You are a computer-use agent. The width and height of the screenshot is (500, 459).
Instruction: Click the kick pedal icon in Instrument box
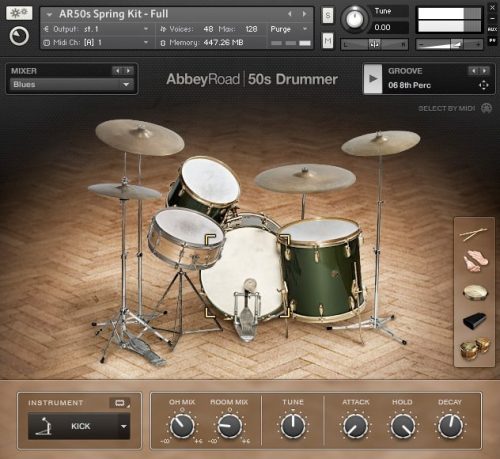pyautogui.click(x=44, y=426)
